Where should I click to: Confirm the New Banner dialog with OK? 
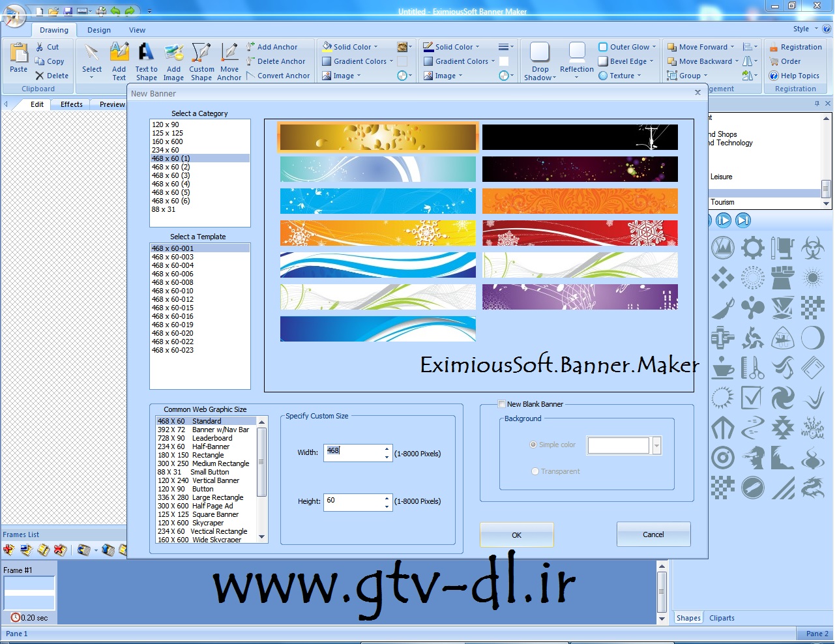(517, 535)
